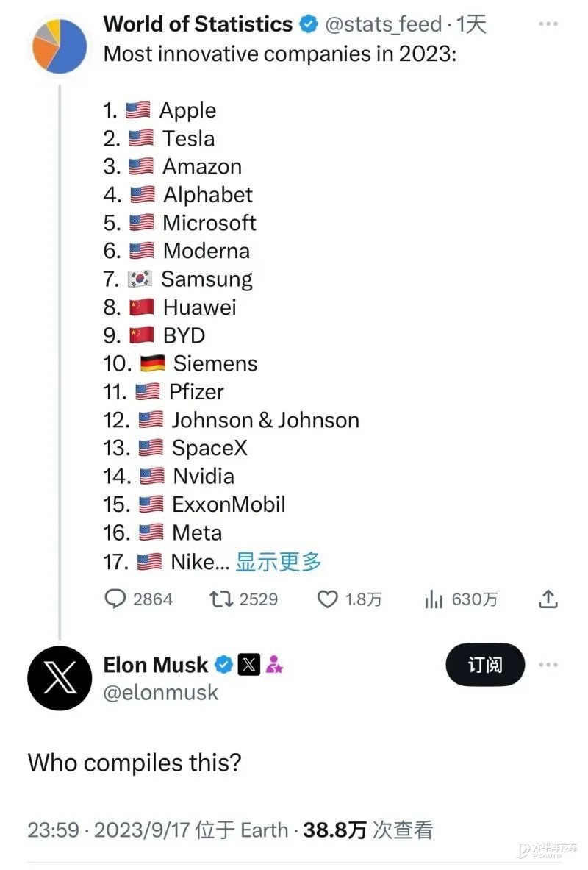Viewport: 588px width, 870px height.
Task: Expand the list via 显示更多 link
Action: coord(279,562)
